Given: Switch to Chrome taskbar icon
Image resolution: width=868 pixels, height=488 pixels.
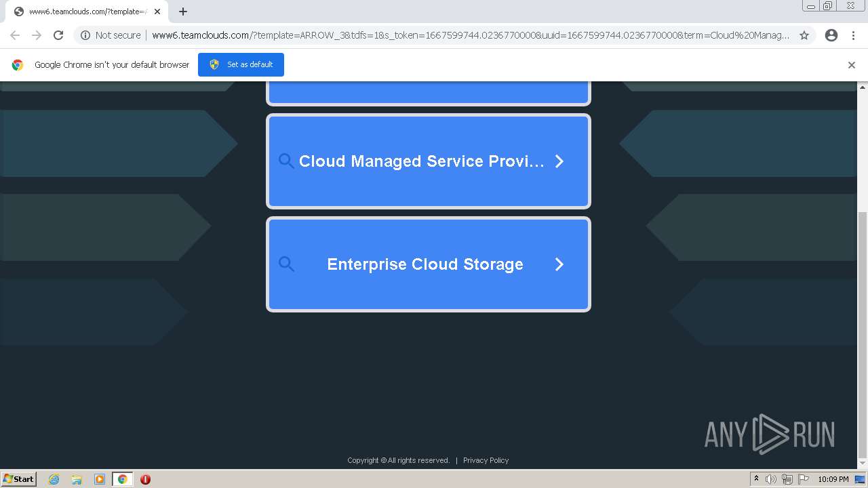Looking at the screenshot, I should 122,479.
